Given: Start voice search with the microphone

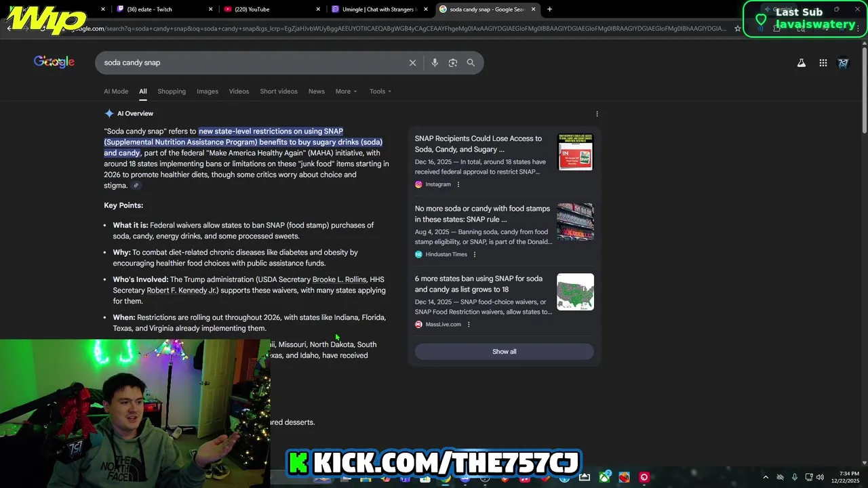Looking at the screenshot, I should coord(435,62).
